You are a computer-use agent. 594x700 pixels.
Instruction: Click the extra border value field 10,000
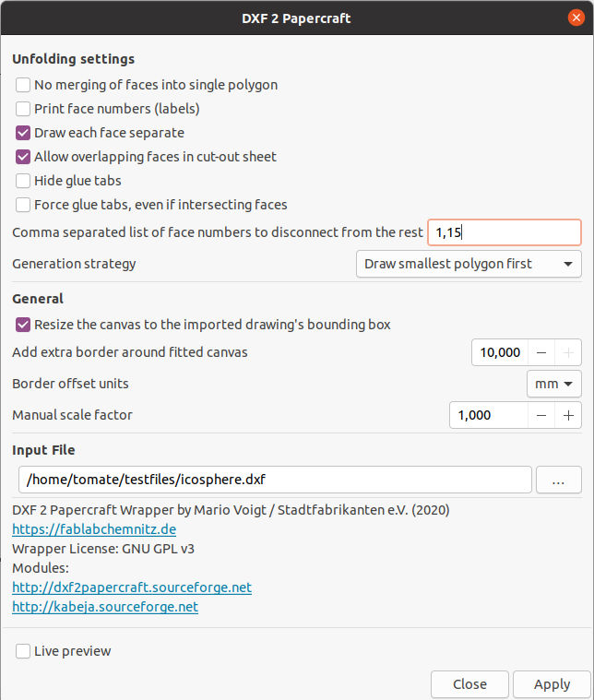(x=500, y=352)
